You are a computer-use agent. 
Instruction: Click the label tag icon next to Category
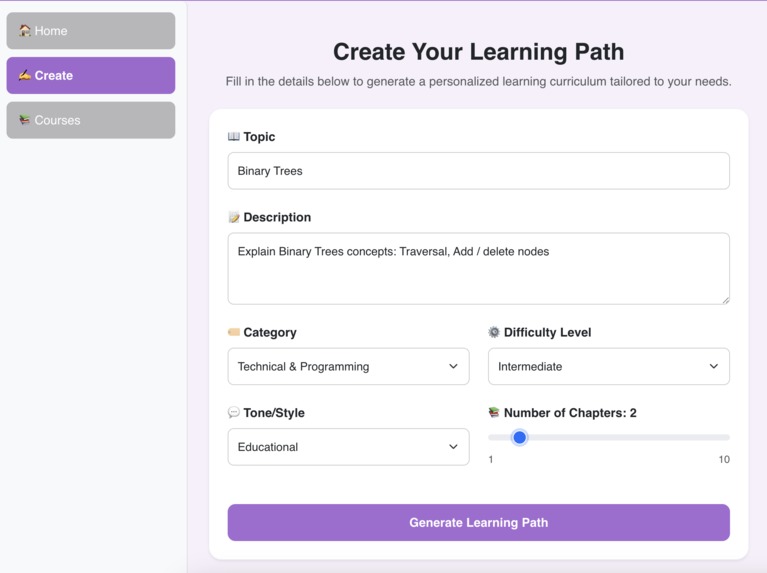(234, 332)
